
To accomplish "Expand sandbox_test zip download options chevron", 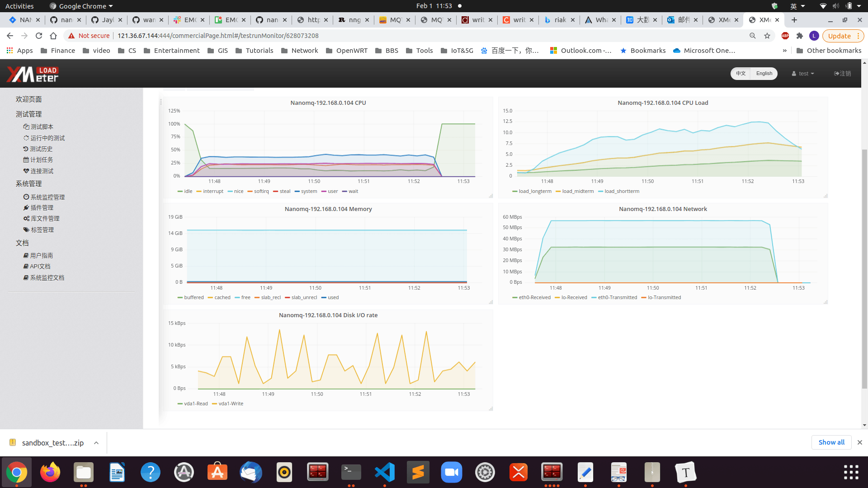I will 96,443.
